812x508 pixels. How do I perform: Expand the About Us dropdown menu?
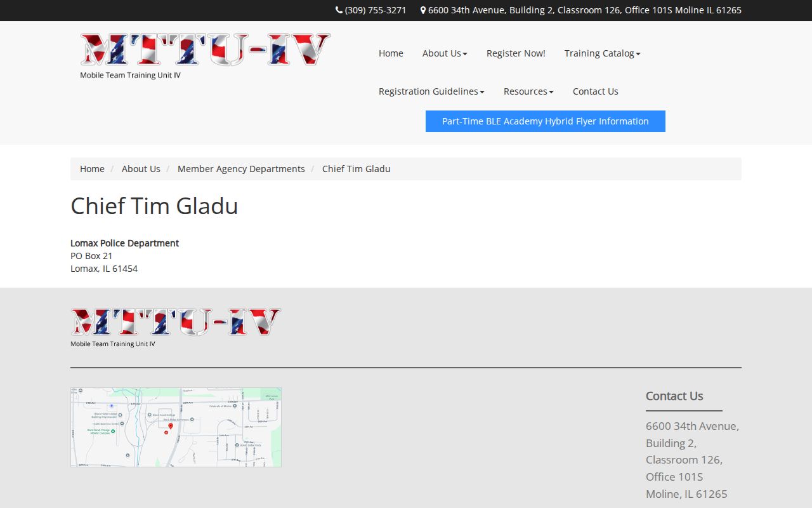coord(445,53)
